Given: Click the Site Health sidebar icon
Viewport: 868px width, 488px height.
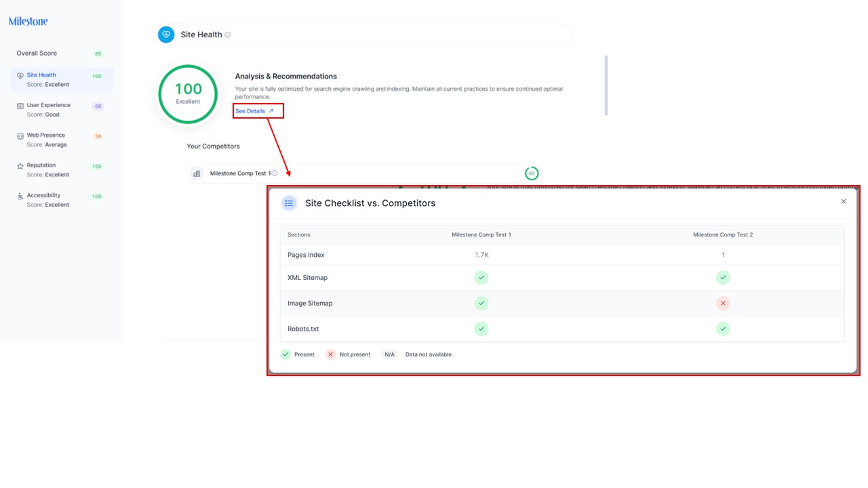Looking at the screenshot, I should [x=20, y=76].
